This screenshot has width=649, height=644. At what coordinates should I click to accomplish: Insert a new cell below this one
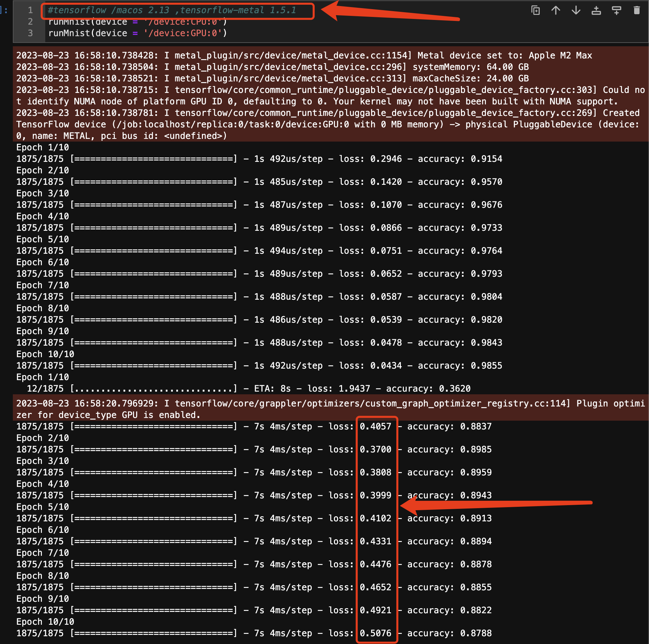pos(617,10)
